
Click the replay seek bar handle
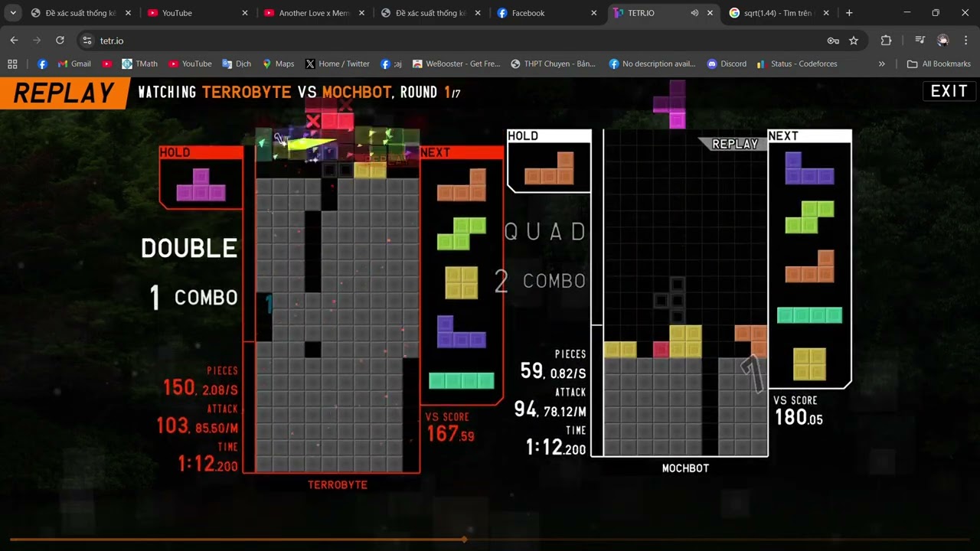click(x=464, y=540)
